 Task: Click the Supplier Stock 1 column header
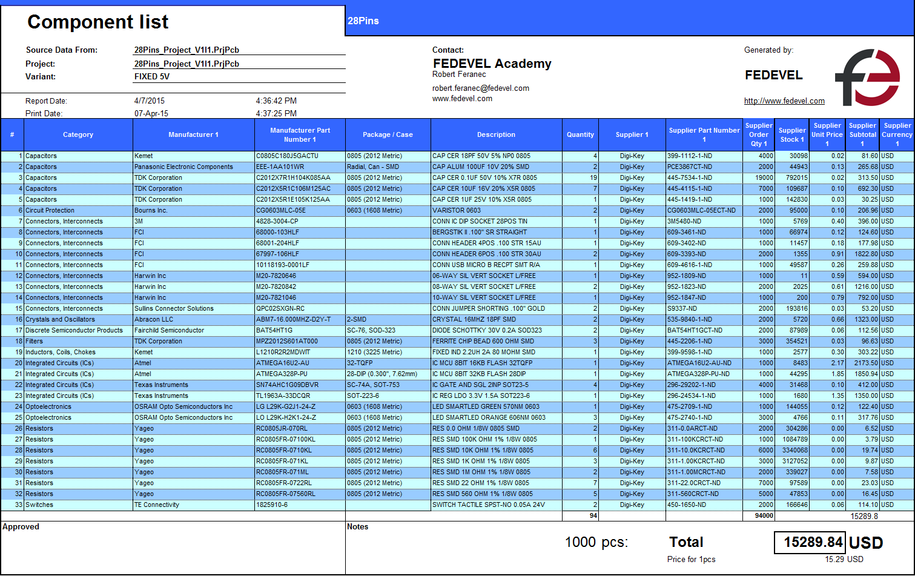tap(792, 135)
